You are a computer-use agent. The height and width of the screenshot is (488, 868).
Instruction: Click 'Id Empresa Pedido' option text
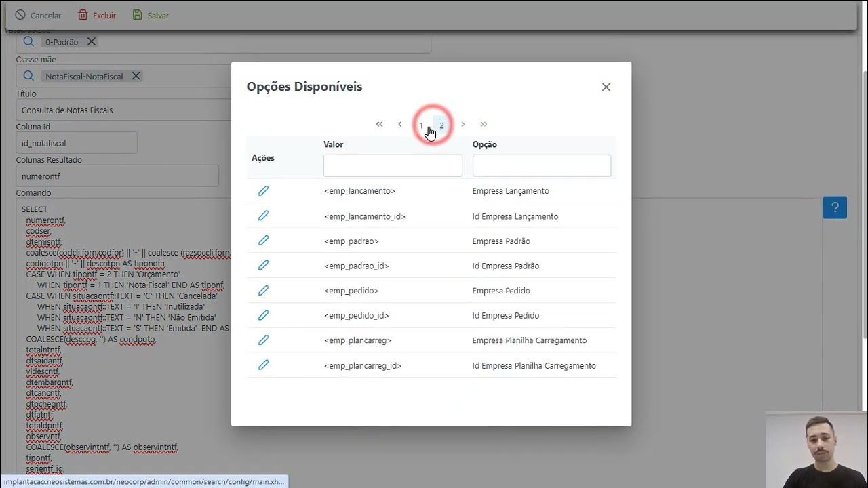pyautogui.click(x=506, y=315)
